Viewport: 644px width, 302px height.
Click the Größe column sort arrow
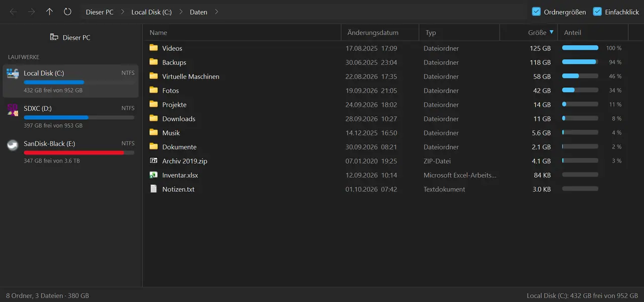click(x=551, y=32)
